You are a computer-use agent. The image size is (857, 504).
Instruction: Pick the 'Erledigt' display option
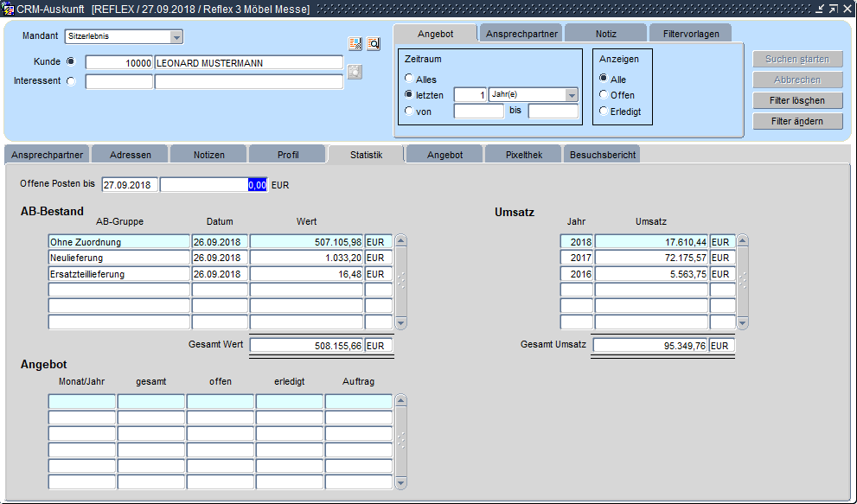point(604,111)
